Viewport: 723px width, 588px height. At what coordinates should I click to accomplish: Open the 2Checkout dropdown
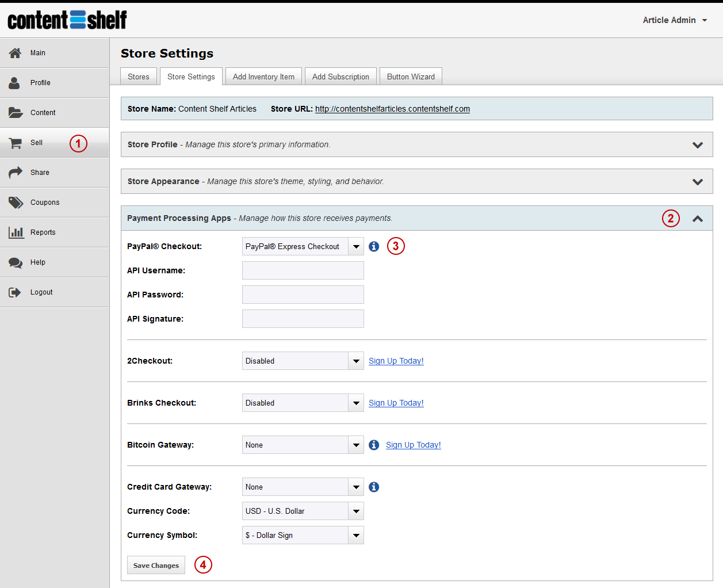(x=303, y=361)
